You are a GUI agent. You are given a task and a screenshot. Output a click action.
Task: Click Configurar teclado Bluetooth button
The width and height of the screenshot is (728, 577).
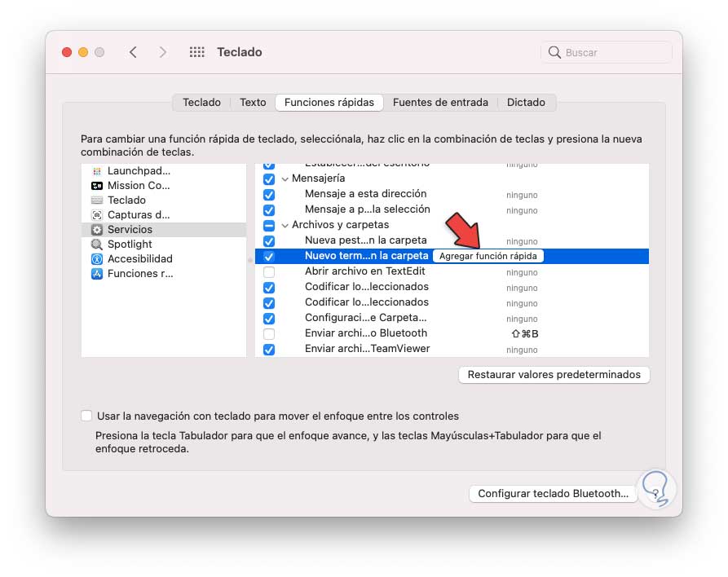[x=553, y=493]
